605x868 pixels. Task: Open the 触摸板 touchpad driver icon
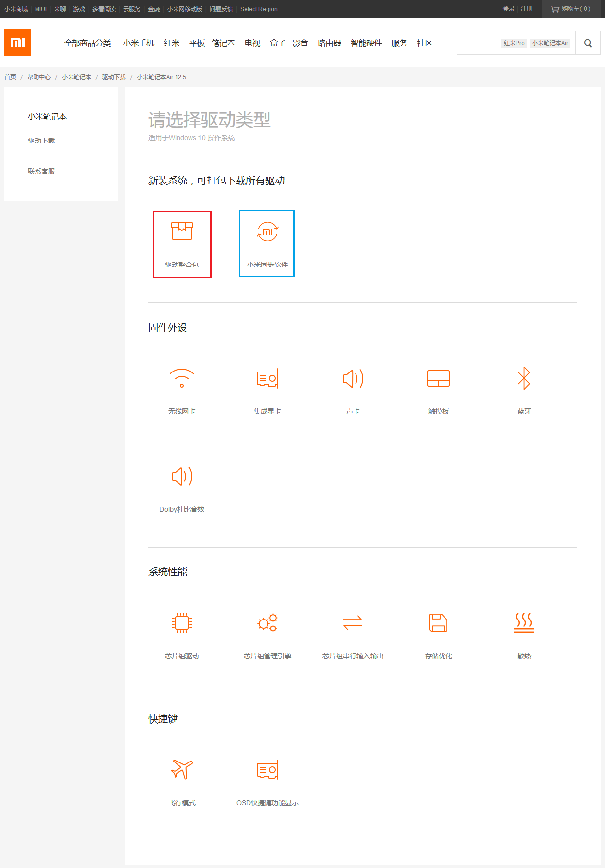[x=439, y=378]
